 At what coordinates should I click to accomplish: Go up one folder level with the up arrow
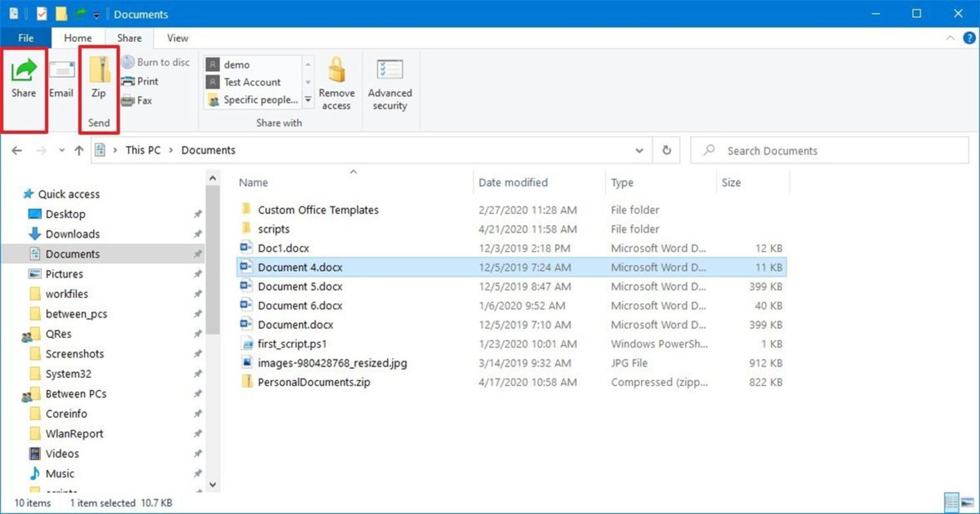click(79, 150)
